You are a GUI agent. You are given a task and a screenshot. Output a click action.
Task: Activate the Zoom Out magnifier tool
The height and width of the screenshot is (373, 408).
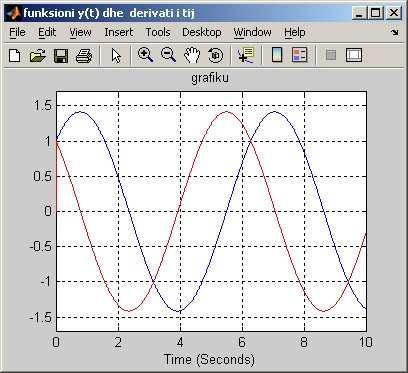[x=168, y=55]
